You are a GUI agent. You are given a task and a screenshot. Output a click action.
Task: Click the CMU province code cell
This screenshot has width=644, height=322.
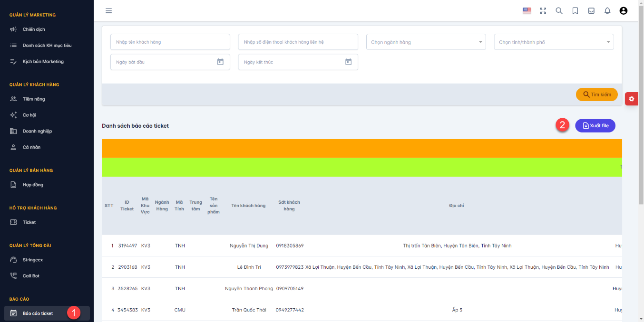pyautogui.click(x=180, y=310)
